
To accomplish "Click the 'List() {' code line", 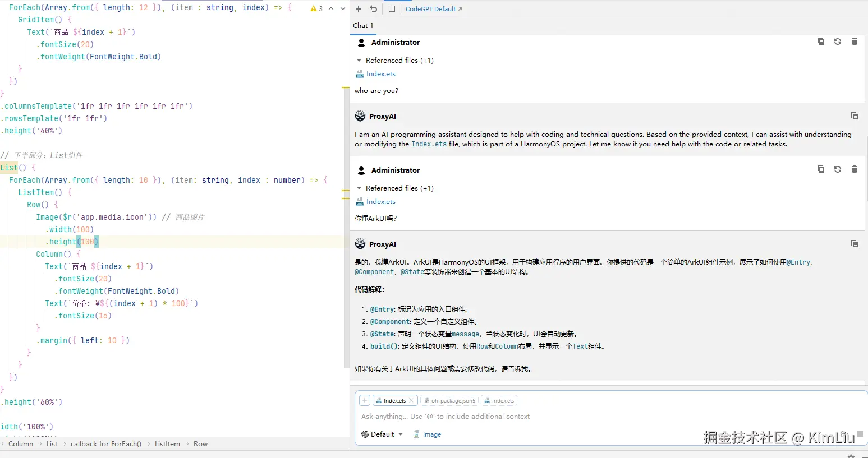I will point(18,168).
